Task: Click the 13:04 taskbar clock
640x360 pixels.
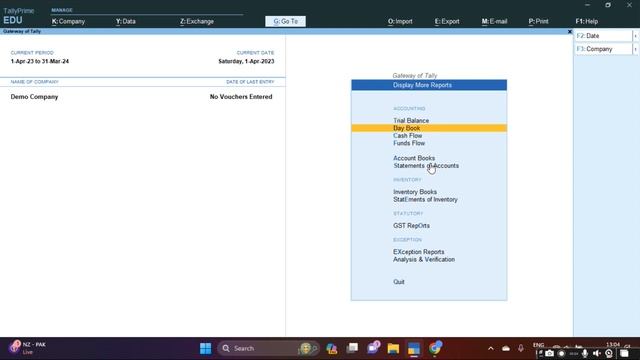Action: pyautogui.click(x=613, y=344)
